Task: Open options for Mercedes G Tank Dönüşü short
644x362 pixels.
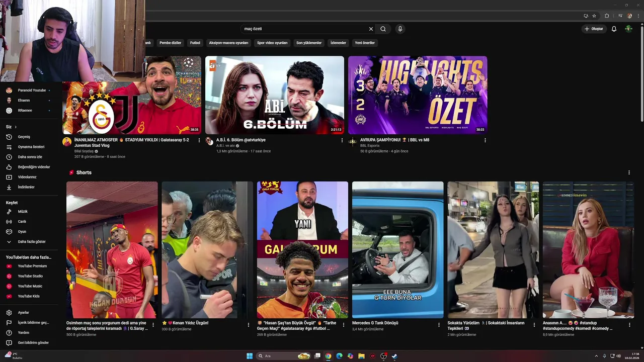Action: 439,325
